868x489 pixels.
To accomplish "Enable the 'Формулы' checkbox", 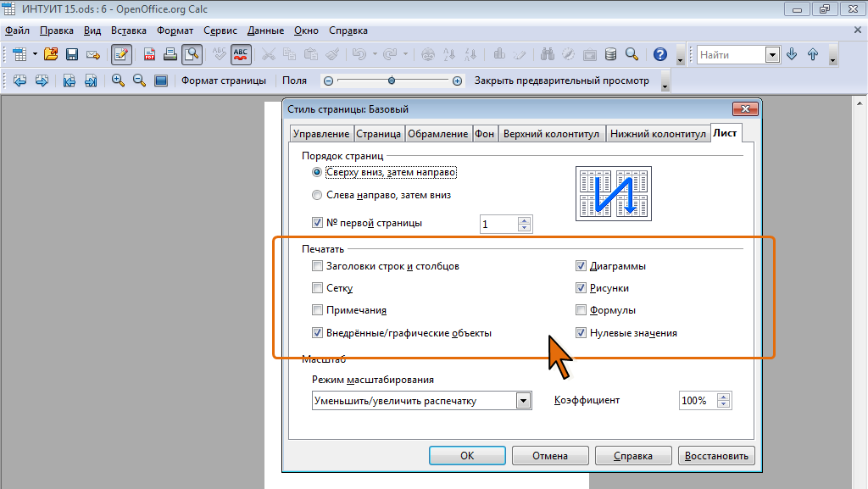I will click(x=581, y=310).
